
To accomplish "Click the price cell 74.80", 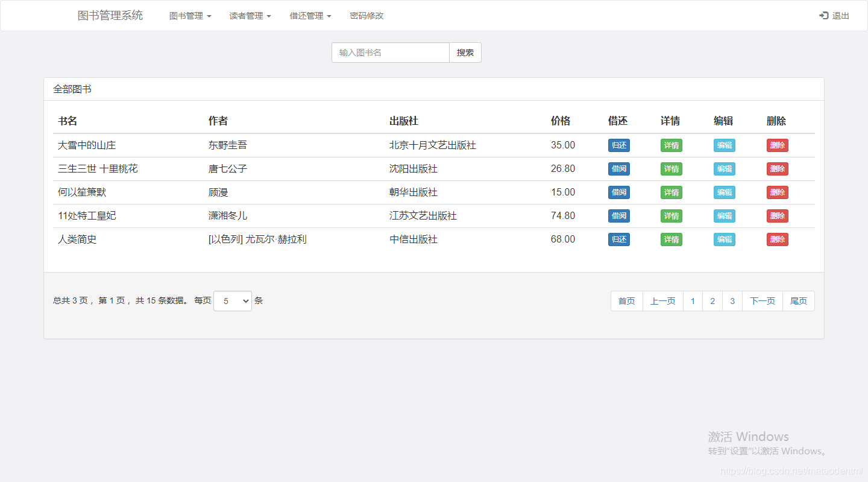I will pyautogui.click(x=563, y=216).
